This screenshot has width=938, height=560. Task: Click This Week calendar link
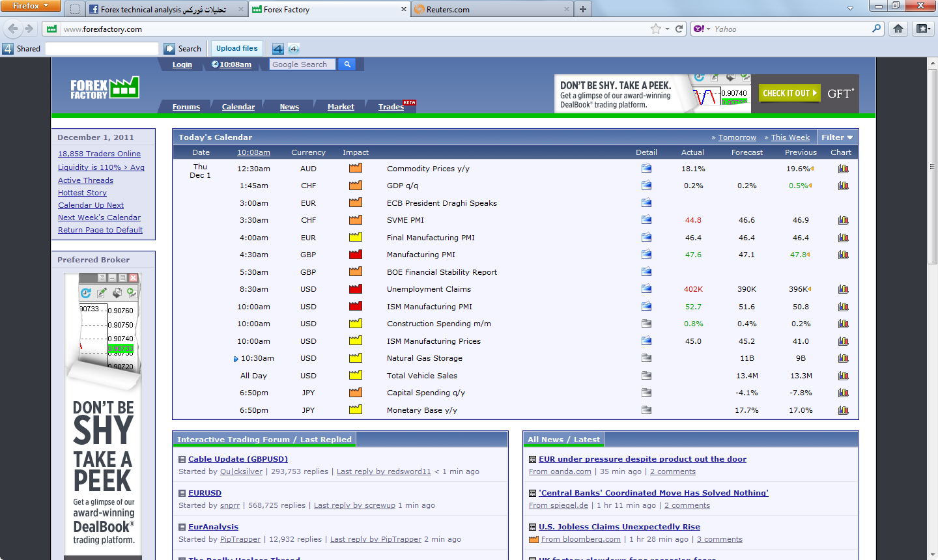(x=790, y=137)
